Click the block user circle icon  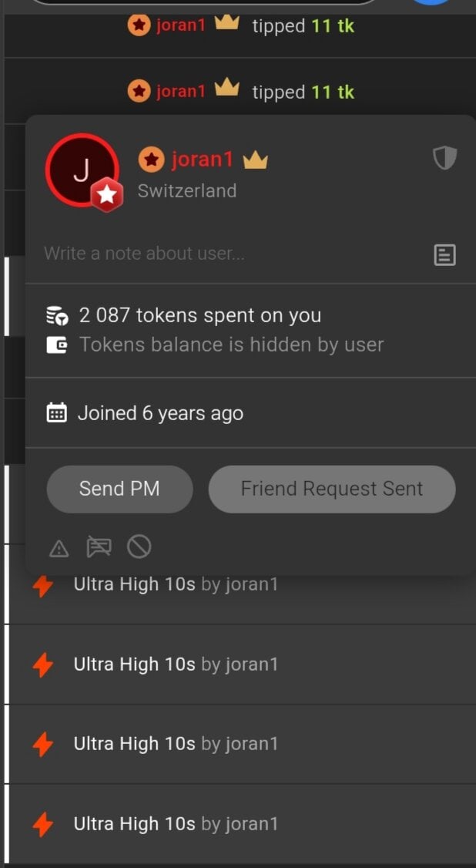click(x=139, y=547)
